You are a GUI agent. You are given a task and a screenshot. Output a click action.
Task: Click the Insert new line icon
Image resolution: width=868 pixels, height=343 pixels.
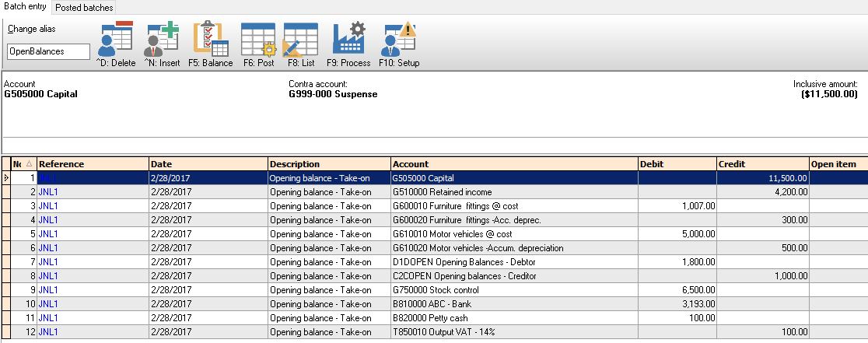pyautogui.click(x=162, y=39)
